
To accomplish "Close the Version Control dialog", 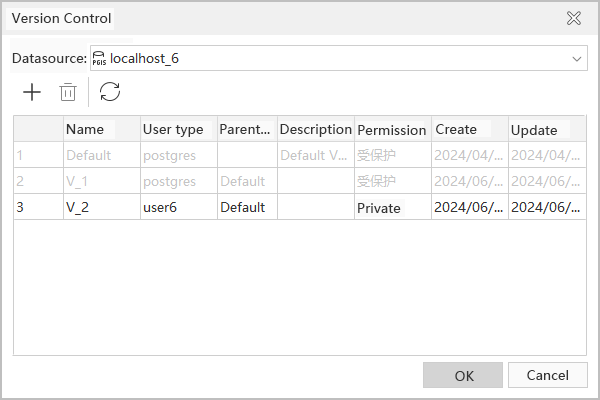I will coord(574,18).
